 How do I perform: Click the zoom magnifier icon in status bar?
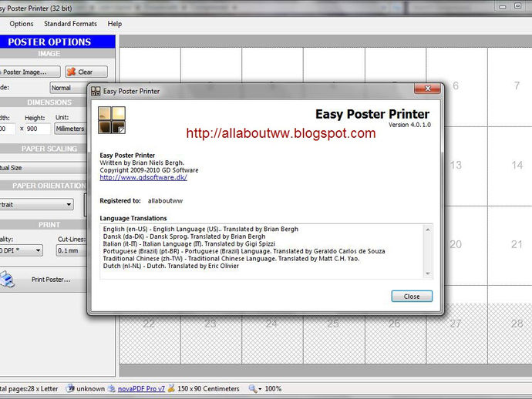coord(252,388)
